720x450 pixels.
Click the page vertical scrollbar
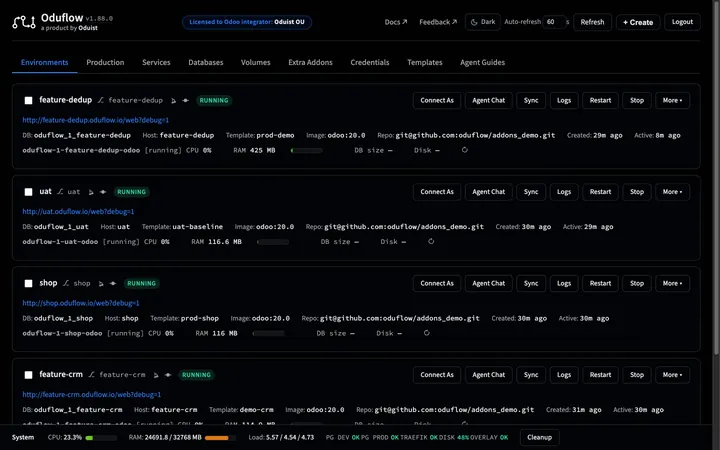tap(716, 177)
